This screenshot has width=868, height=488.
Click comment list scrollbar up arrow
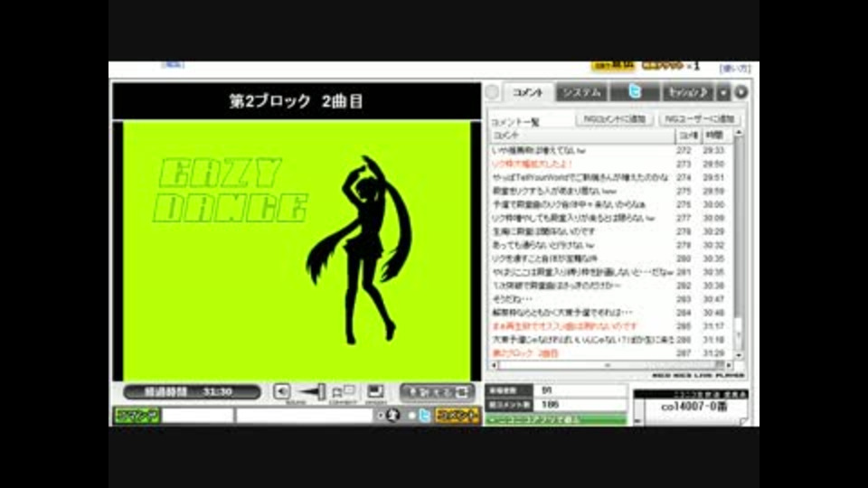click(x=739, y=134)
